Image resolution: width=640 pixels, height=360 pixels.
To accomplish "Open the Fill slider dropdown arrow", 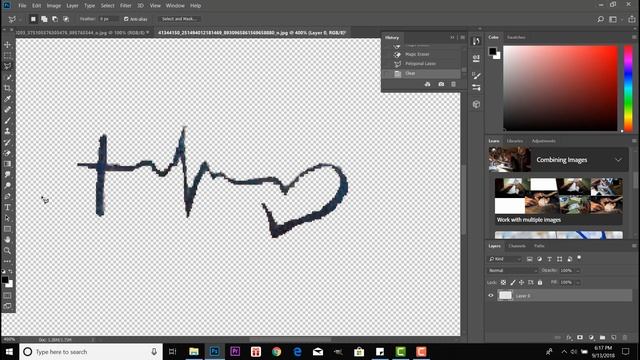I will [578, 282].
